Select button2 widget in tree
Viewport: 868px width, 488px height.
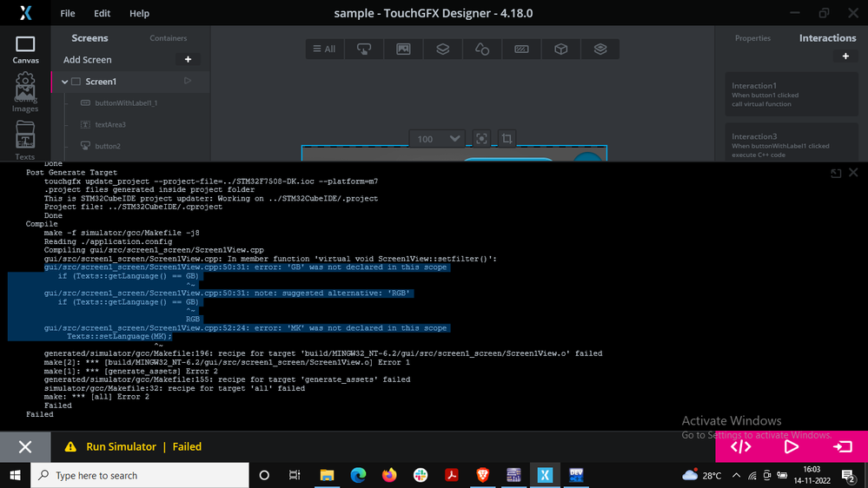pos(108,146)
